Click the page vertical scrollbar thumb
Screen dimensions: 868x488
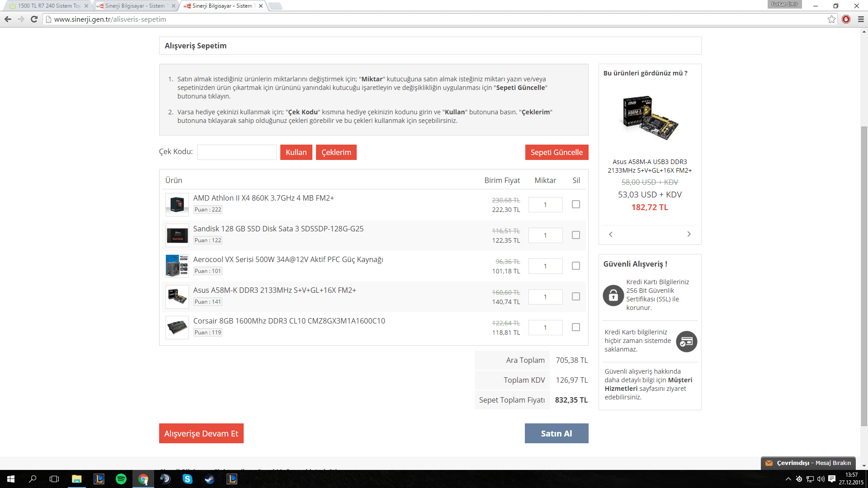pos(864,276)
